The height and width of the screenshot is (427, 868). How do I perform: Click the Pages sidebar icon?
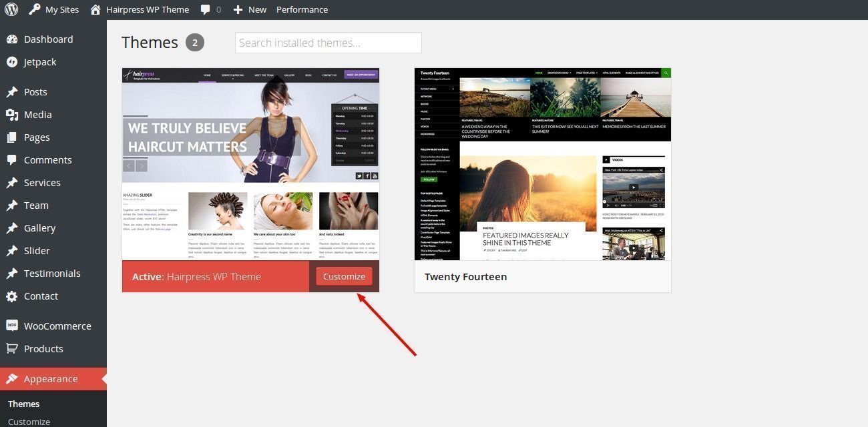[x=12, y=137]
